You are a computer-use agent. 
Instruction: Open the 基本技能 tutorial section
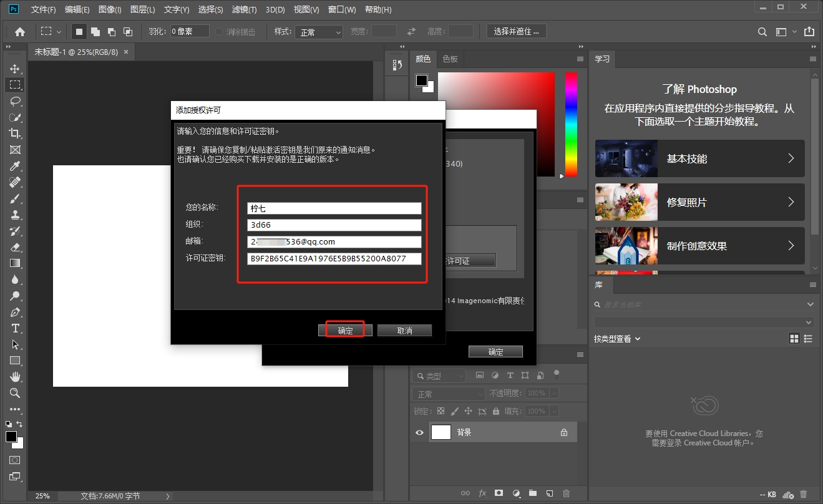(x=699, y=158)
